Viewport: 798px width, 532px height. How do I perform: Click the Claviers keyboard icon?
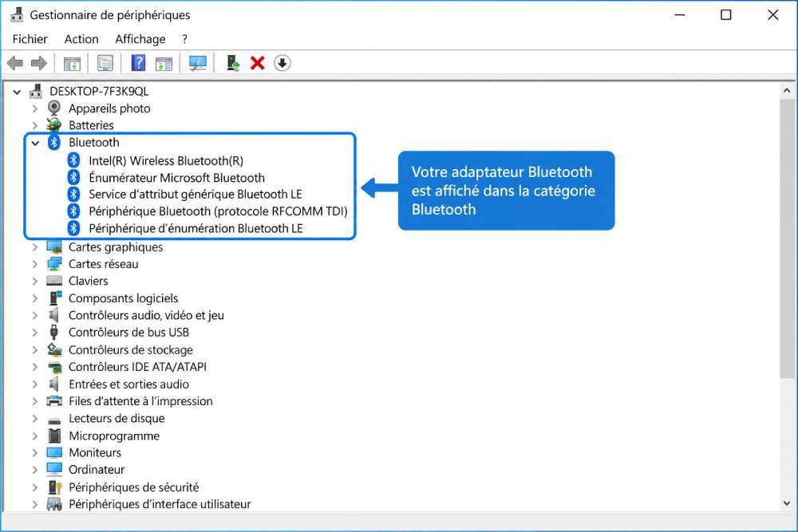(x=54, y=280)
